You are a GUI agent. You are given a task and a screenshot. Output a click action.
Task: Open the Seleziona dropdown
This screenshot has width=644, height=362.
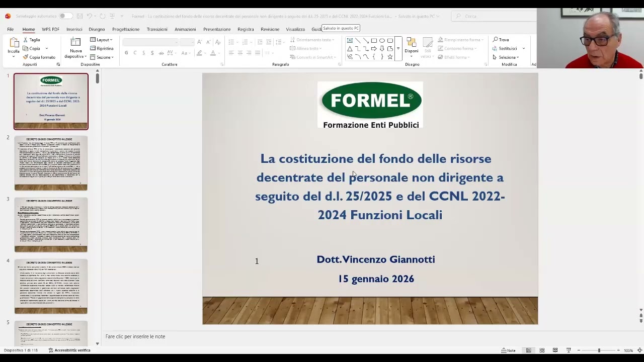click(505, 57)
